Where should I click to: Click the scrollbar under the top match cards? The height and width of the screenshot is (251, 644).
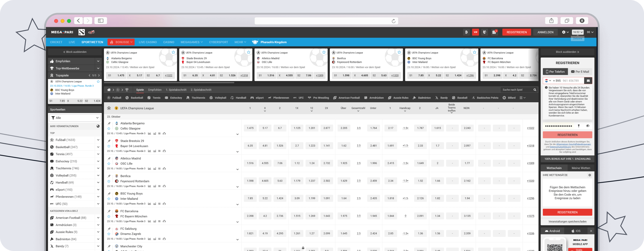coord(169,83)
